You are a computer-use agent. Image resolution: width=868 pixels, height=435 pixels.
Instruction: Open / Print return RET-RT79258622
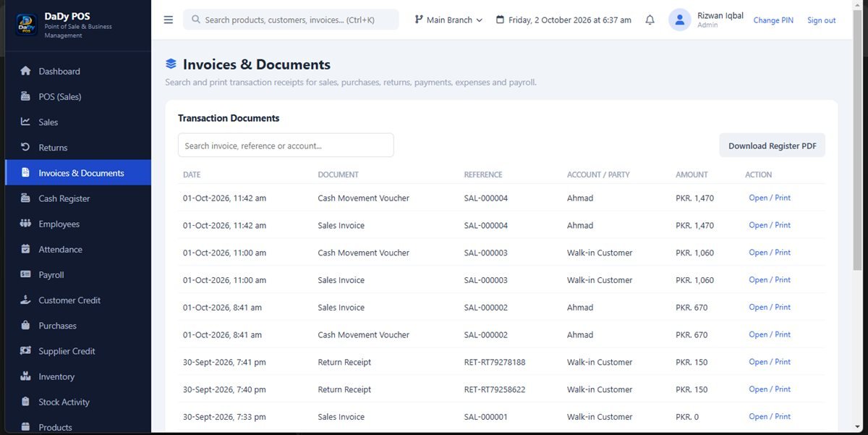pyautogui.click(x=770, y=389)
